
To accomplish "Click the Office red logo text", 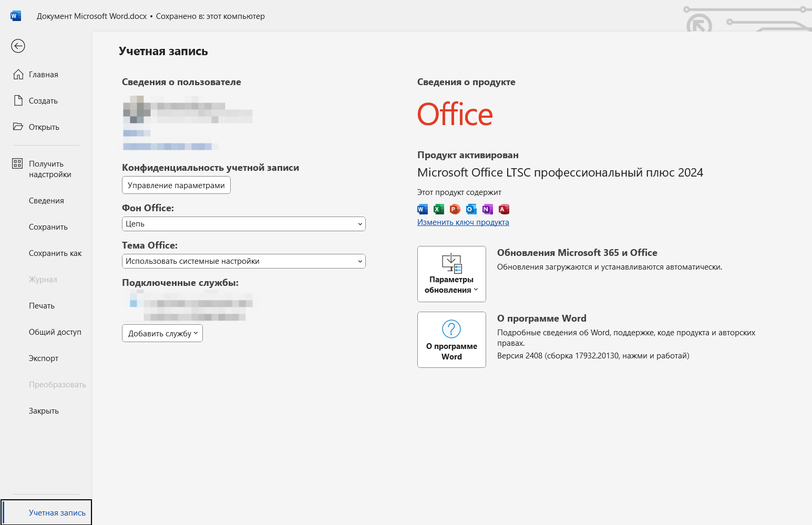I will [x=455, y=115].
